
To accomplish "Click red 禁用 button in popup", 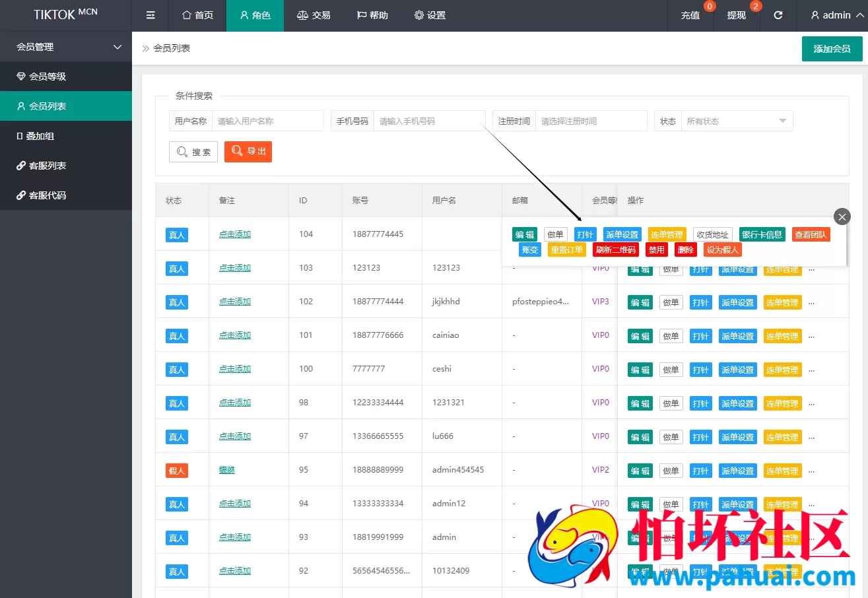I will [657, 249].
